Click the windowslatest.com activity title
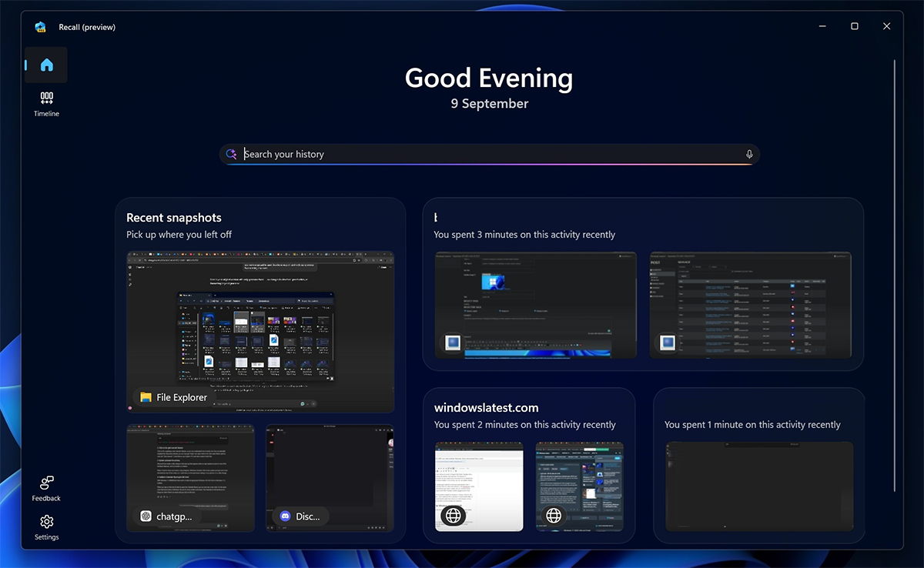This screenshot has width=924, height=568. [x=486, y=408]
